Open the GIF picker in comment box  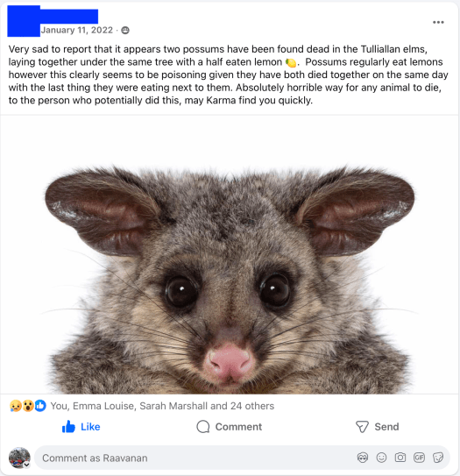click(419, 458)
